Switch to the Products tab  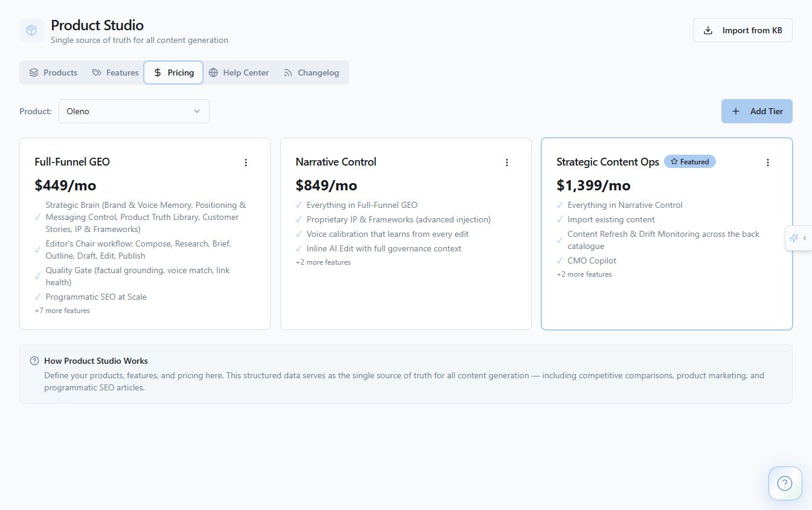(x=53, y=73)
